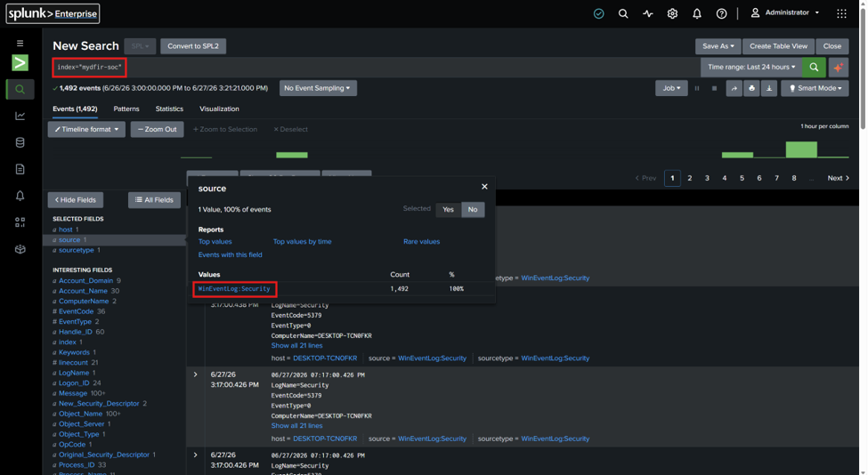Select the EventCode interesting field

[77, 311]
